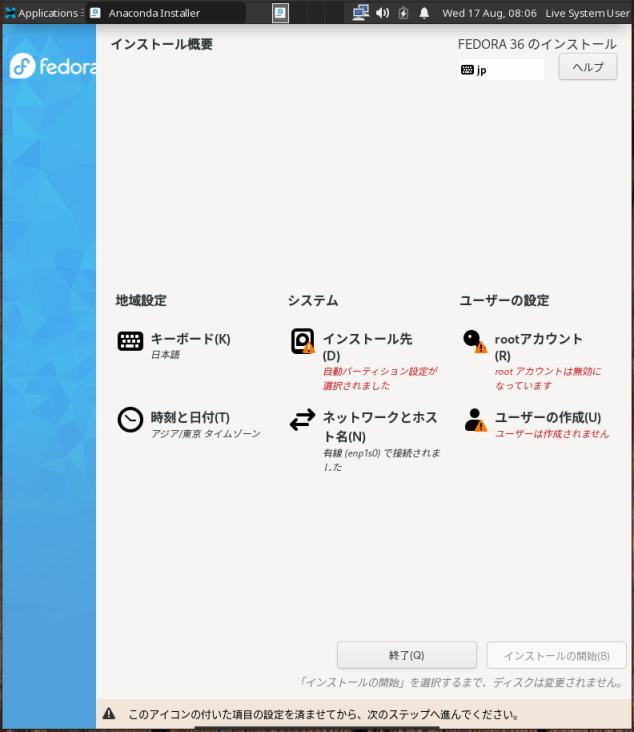Image resolution: width=634 pixels, height=732 pixels.
Task: Click the root account key icon
Action: 475,341
